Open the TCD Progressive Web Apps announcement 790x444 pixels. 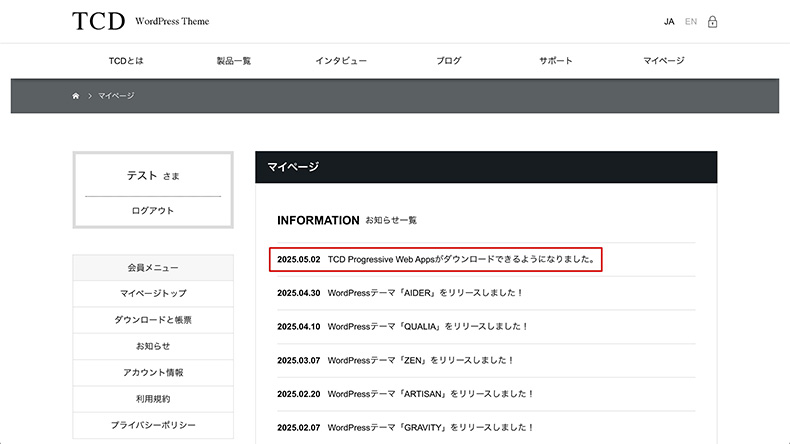[462, 259]
